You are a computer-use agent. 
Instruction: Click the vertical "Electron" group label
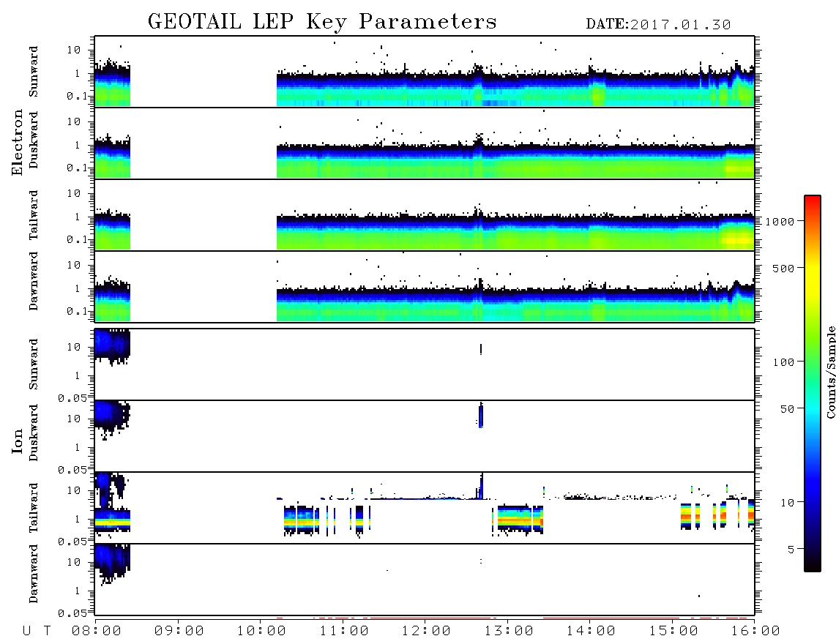[x=17, y=143]
